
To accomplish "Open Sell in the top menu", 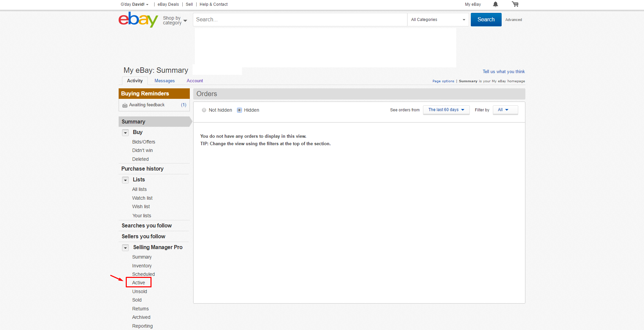I will click(x=189, y=4).
